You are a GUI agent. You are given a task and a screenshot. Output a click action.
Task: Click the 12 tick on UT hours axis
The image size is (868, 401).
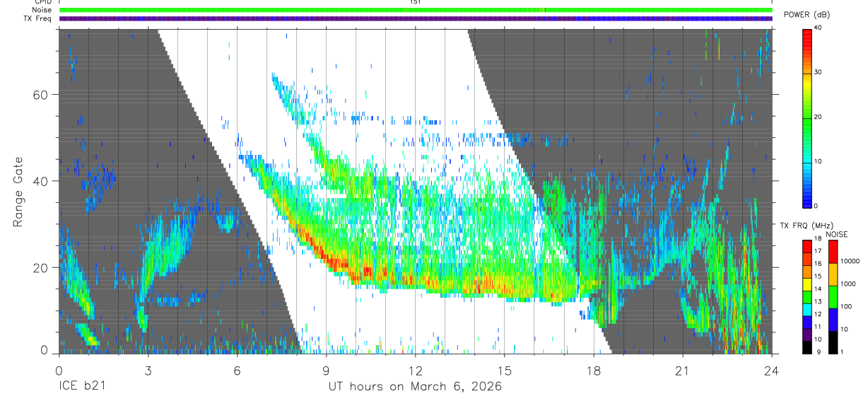(416, 370)
